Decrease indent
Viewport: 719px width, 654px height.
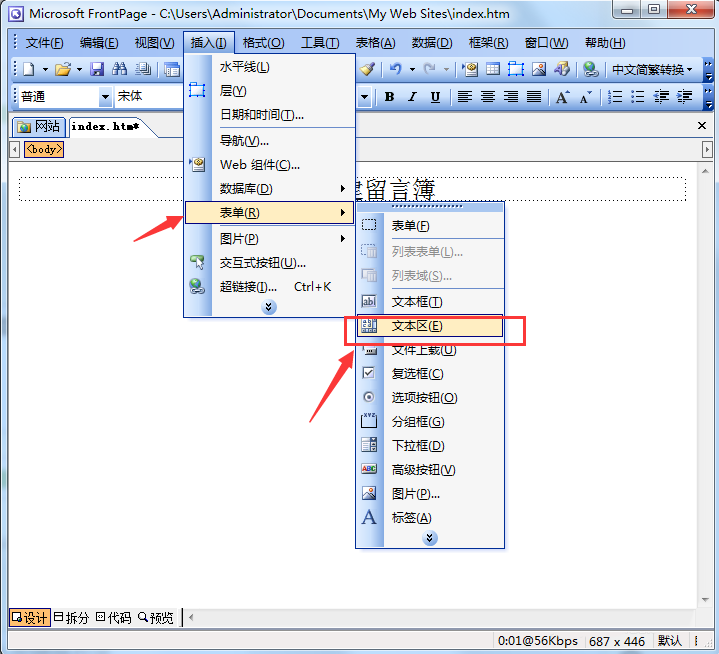tap(661, 97)
